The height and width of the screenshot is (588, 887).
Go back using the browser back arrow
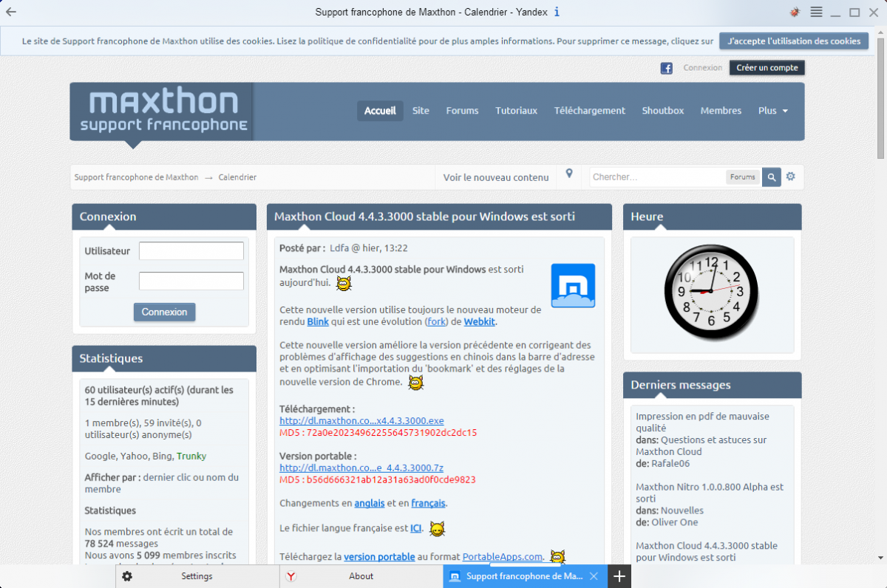11,12
